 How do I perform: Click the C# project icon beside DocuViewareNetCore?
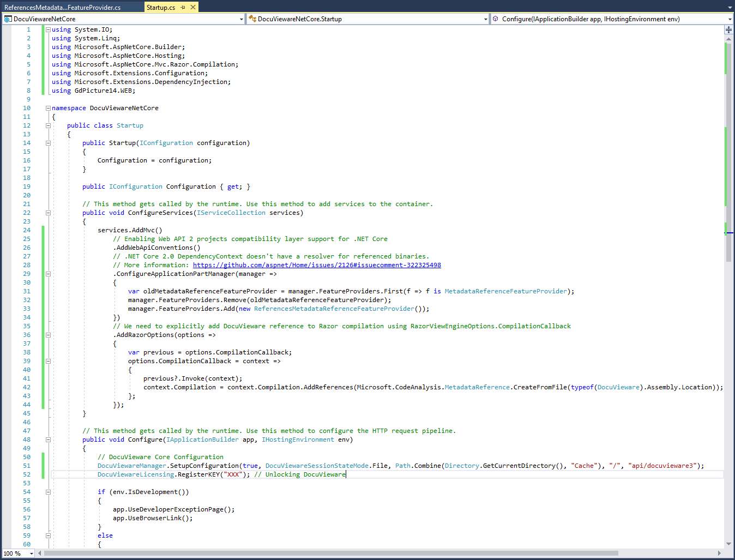coord(7,19)
